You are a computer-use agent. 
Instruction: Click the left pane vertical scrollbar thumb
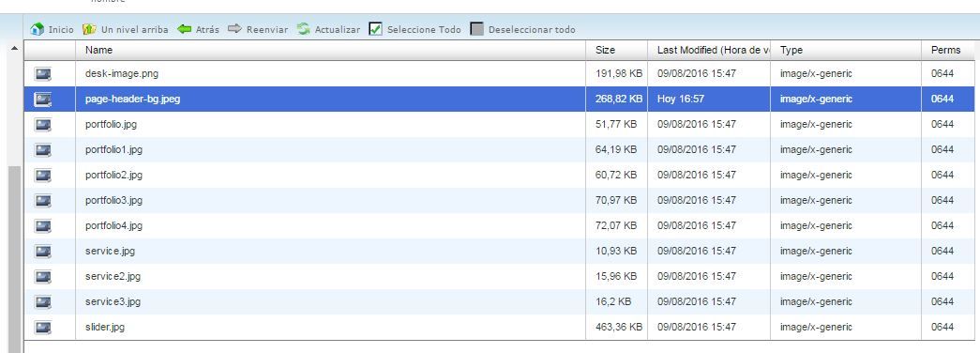tap(14, 259)
